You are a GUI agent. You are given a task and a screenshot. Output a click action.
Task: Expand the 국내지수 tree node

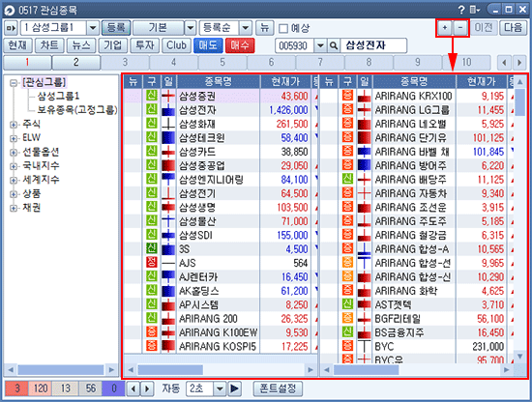[14, 166]
